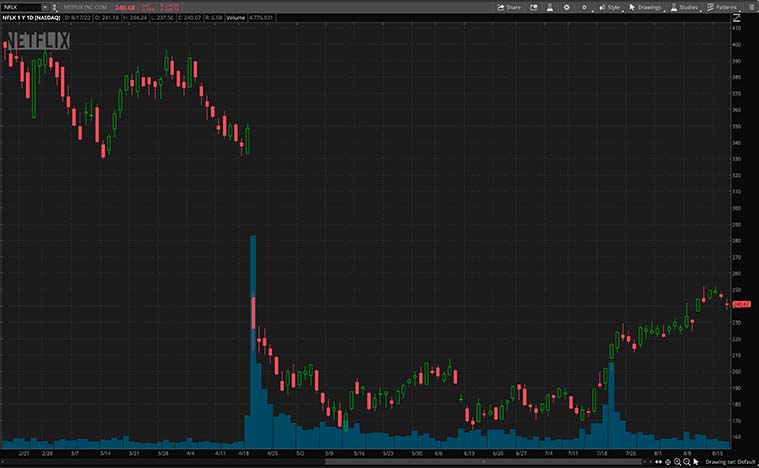
Task: Click the 8/15 date label on the time axis
Action: [717, 453]
